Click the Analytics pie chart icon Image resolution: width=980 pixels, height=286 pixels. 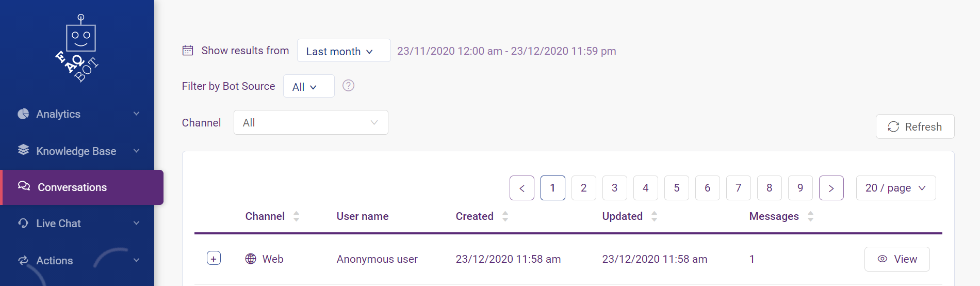(x=23, y=114)
